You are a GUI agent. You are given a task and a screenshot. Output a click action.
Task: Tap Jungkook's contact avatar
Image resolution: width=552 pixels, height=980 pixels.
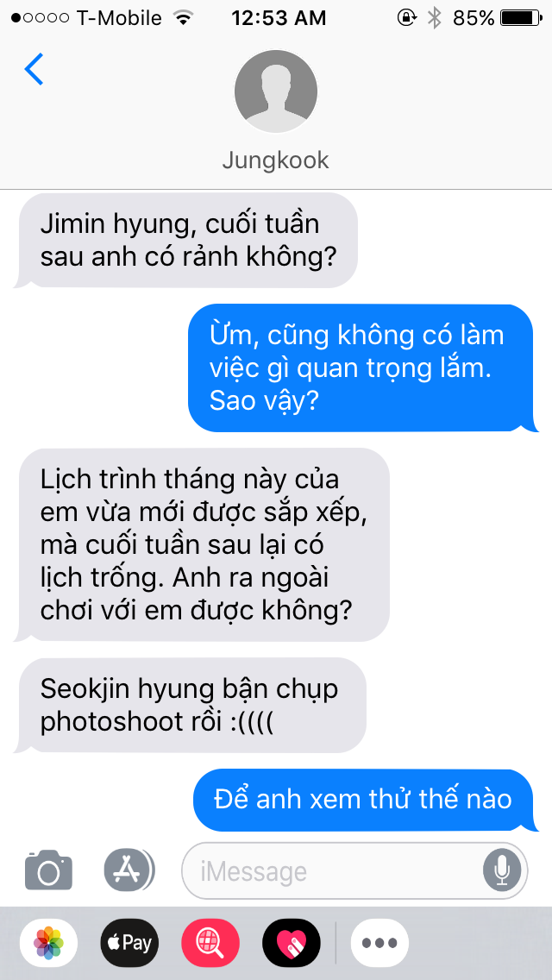pos(276,91)
